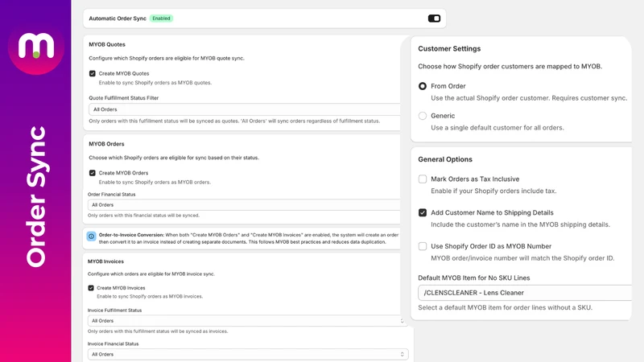Click the MYOB Quotes section heading
Screen dimensions: 644x362
[107, 44]
